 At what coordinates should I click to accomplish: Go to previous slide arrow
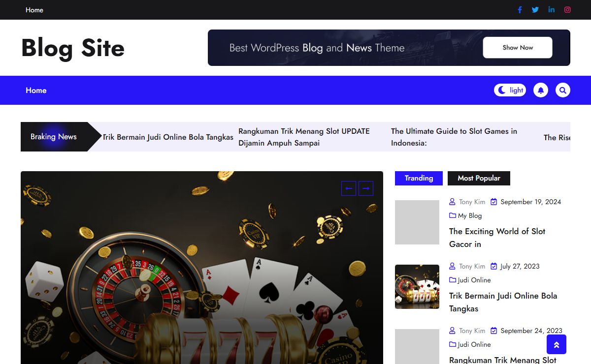click(349, 188)
